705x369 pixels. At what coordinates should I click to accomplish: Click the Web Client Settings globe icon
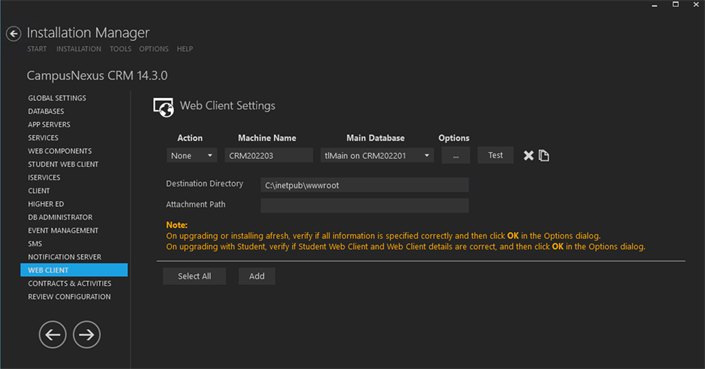tap(163, 107)
